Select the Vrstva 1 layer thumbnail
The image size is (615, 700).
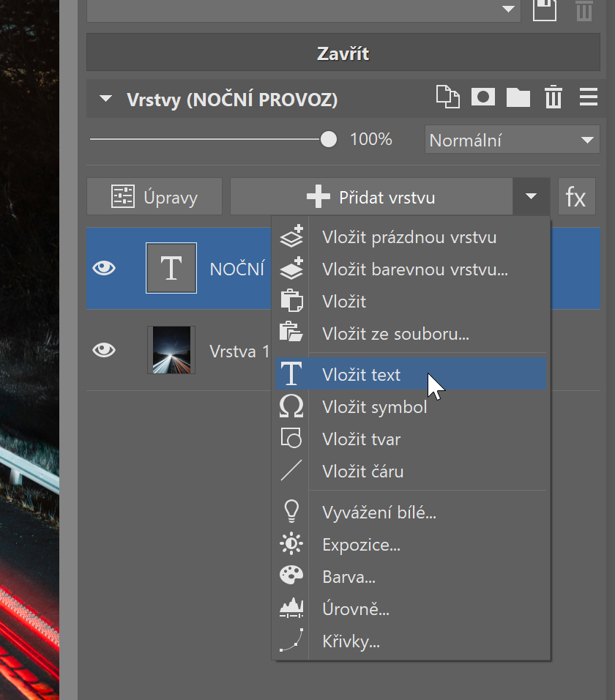(x=171, y=351)
